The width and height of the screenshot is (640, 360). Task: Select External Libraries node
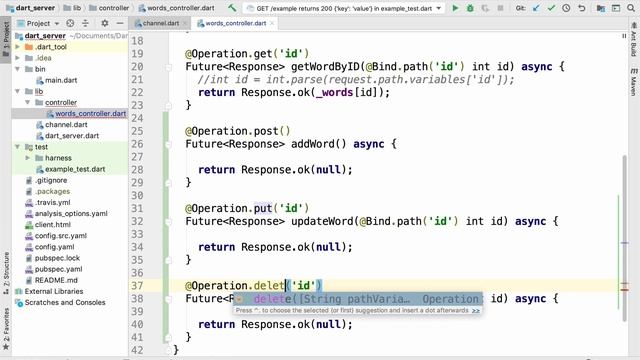coord(53,291)
